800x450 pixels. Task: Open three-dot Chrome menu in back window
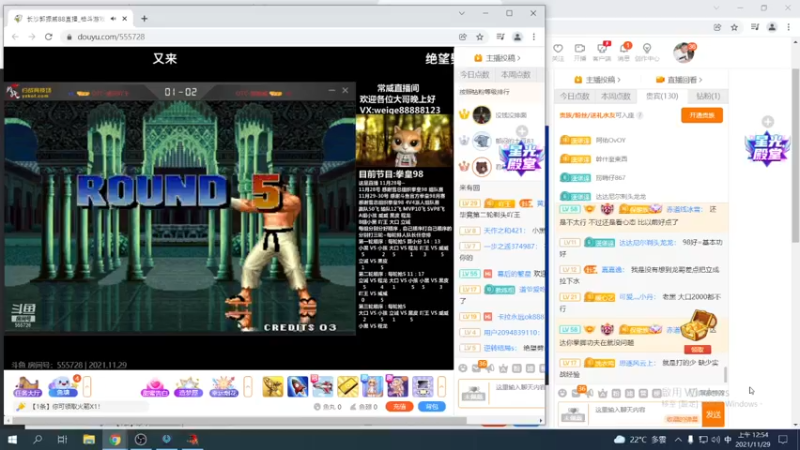[x=789, y=28]
